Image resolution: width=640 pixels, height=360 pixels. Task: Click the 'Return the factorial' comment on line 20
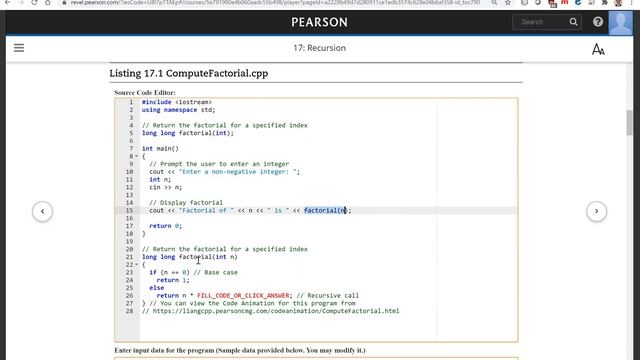coord(224,249)
